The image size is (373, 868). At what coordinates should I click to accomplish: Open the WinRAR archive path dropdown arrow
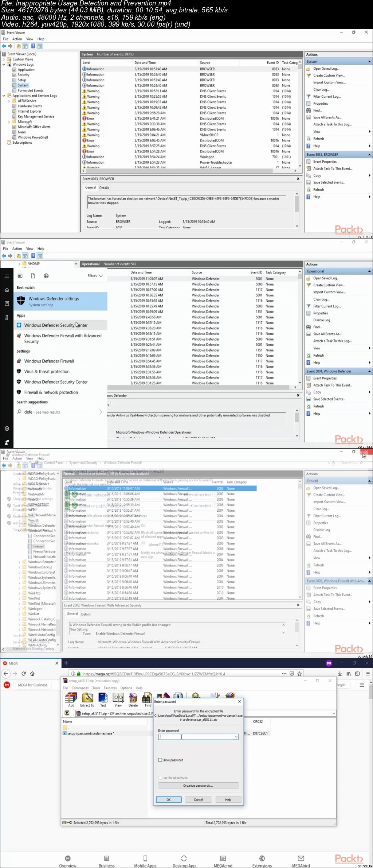click(x=333, y=713)
